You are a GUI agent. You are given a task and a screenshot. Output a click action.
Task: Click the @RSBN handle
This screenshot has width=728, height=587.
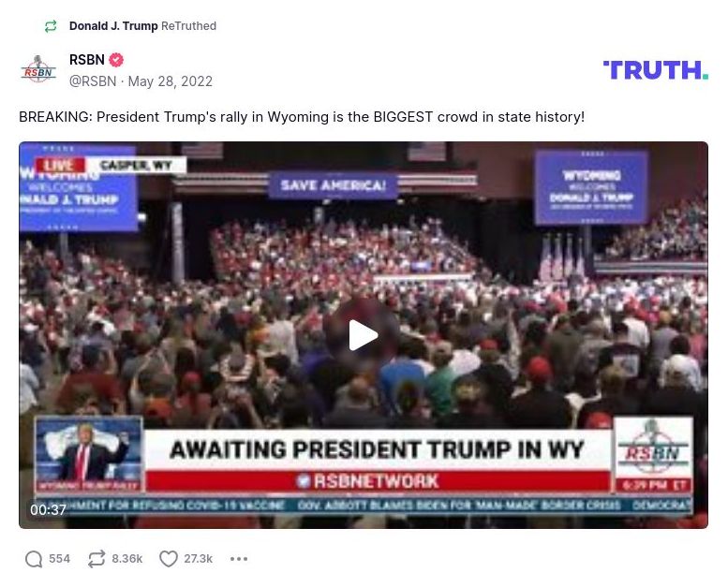click(x=93, y=81)
